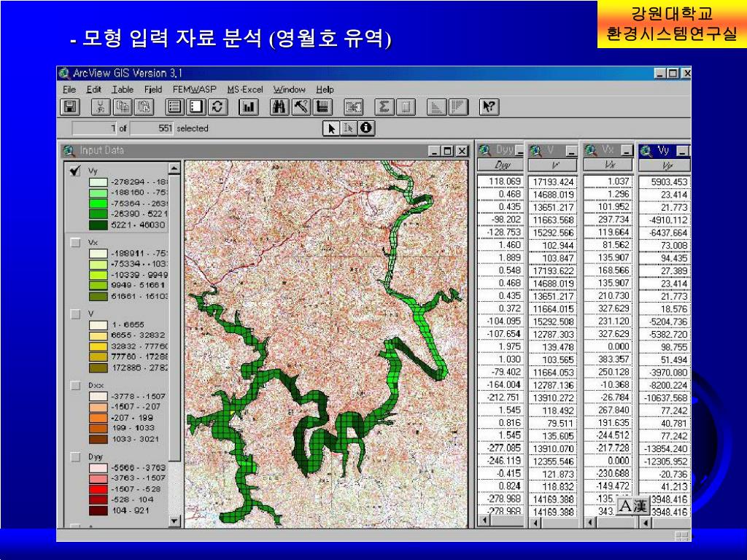Open the Field menu

[153, 90]
